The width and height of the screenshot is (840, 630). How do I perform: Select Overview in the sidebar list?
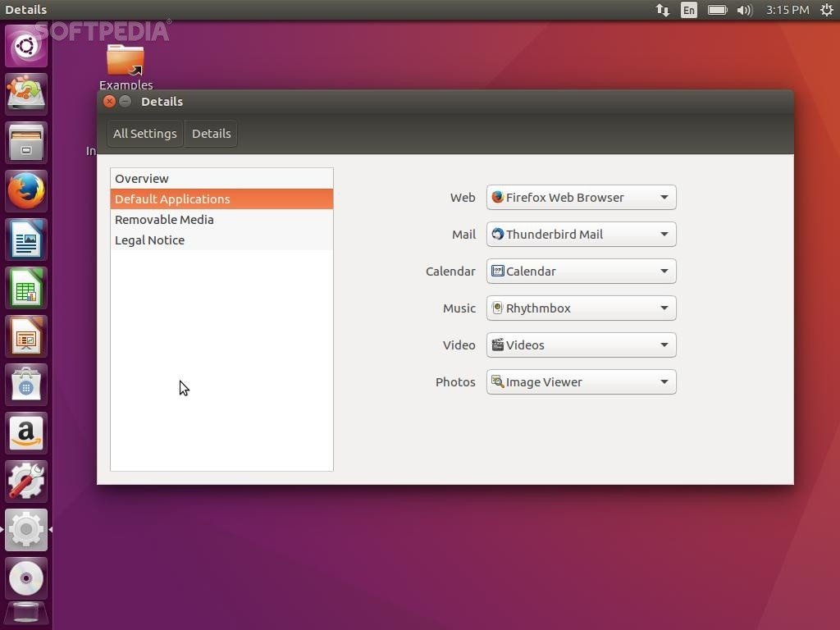tap(142, 179)
